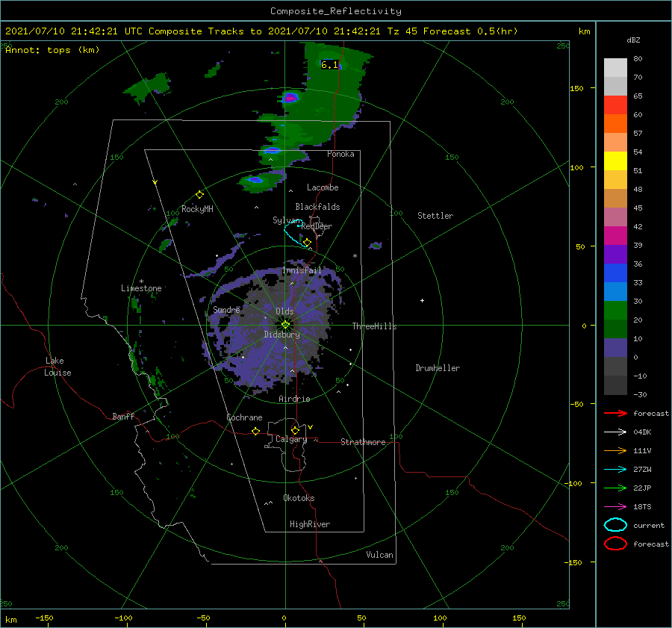
Task: Click the Limestone label
Action: 141,288
